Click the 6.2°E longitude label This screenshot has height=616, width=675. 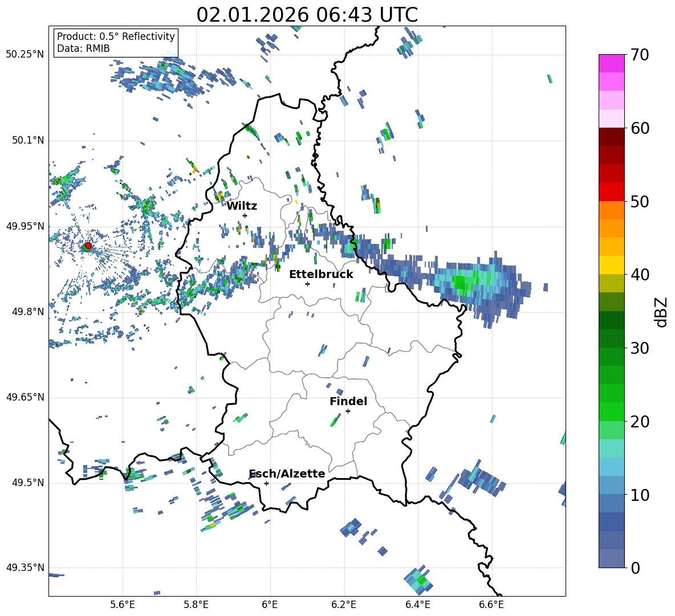344,605
